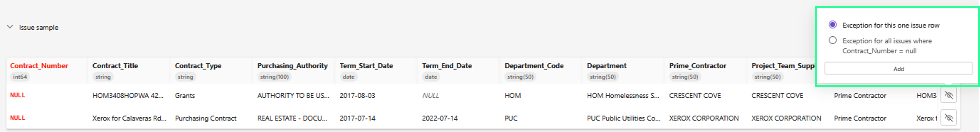This screenshot has width=980, height=132.
Task: Click the Prime_Contractor column header
Action: [x=697, y=66]
